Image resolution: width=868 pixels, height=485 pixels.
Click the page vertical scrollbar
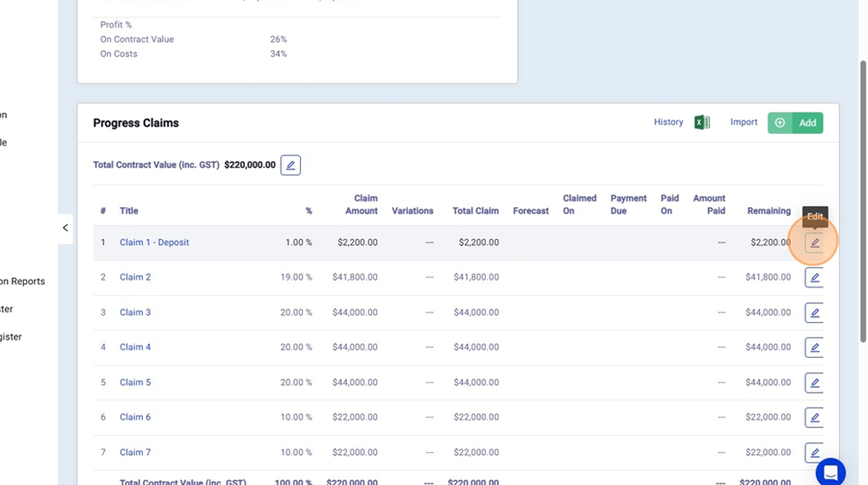(x=862, y=202)
